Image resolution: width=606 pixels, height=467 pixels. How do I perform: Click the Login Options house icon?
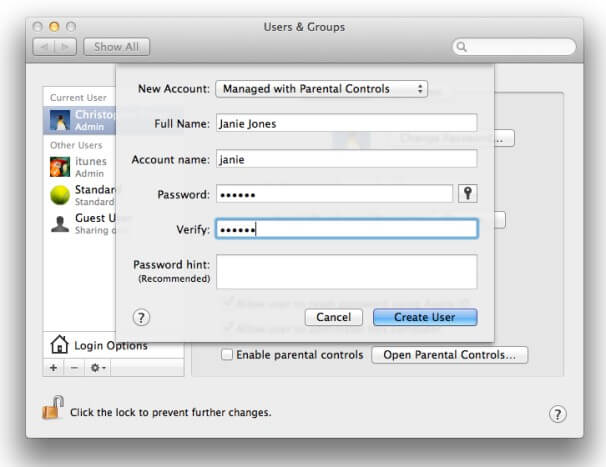[59, 345]
